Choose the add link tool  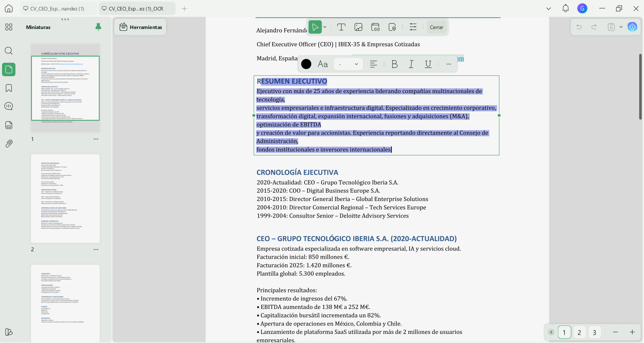click(375, 27)
